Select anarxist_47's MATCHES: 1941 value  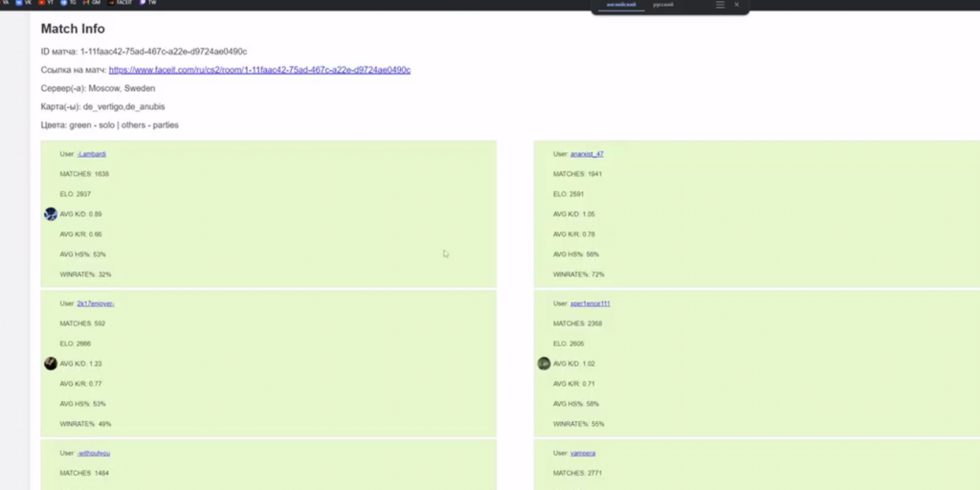coord(577,174)
